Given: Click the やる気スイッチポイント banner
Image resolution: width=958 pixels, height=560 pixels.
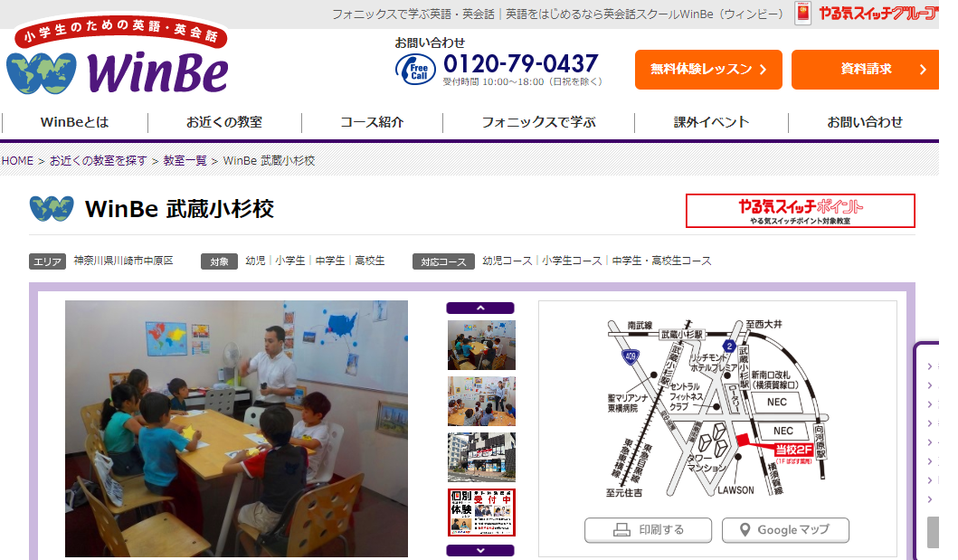Looking at the screenshot, I should click(801, 211).
